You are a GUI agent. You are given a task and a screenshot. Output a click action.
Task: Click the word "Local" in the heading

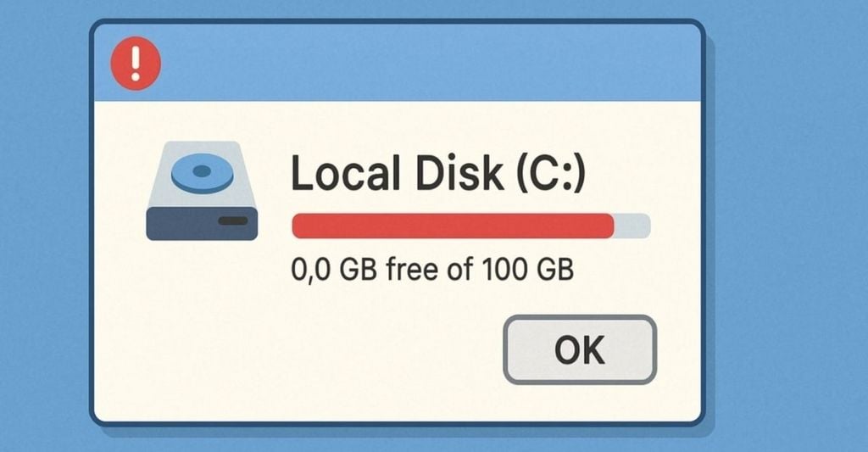(346, 173)
